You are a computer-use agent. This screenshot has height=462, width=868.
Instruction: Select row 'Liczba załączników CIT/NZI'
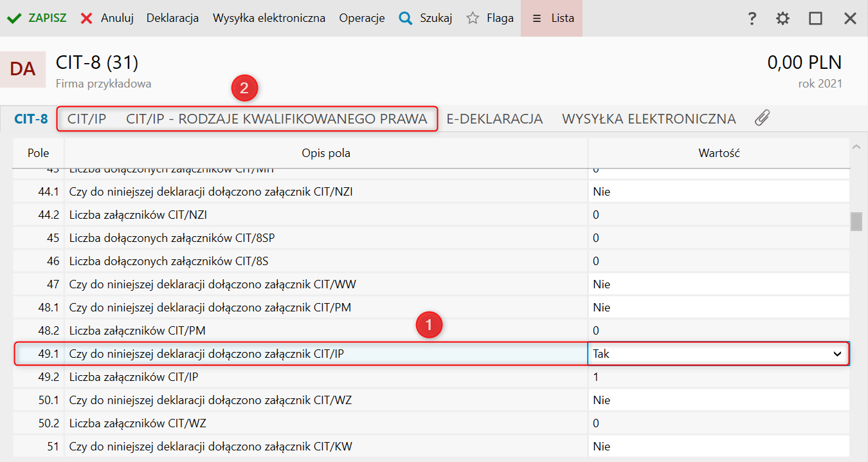[x=431, y=215]
